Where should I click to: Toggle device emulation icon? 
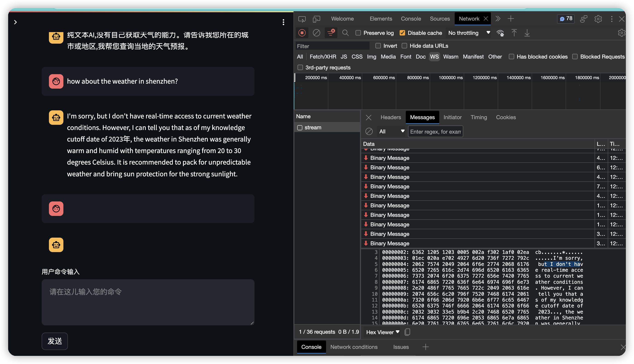(x=316, y=19)
